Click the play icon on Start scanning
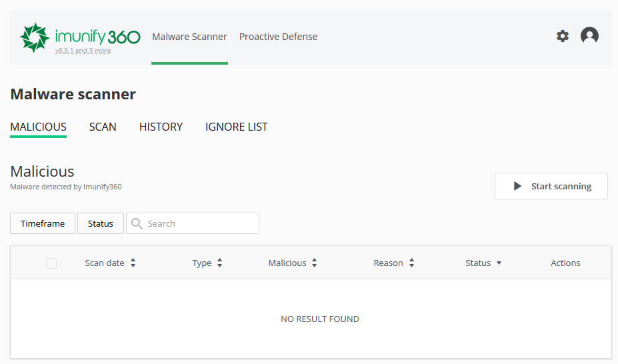This screenshot has height=364, width=618. point(517,186)
